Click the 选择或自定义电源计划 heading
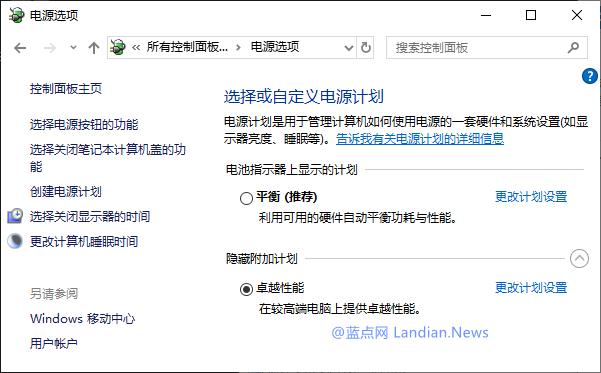The height and width of the screenshot is (373, 601). click(x=304, y=97)
